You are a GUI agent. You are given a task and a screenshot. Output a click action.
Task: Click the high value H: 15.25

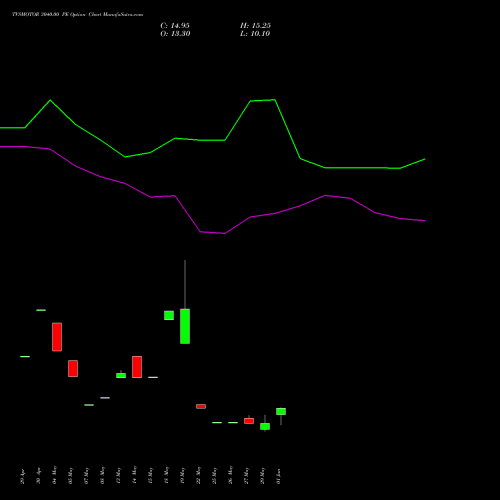(x=255, y=26)
